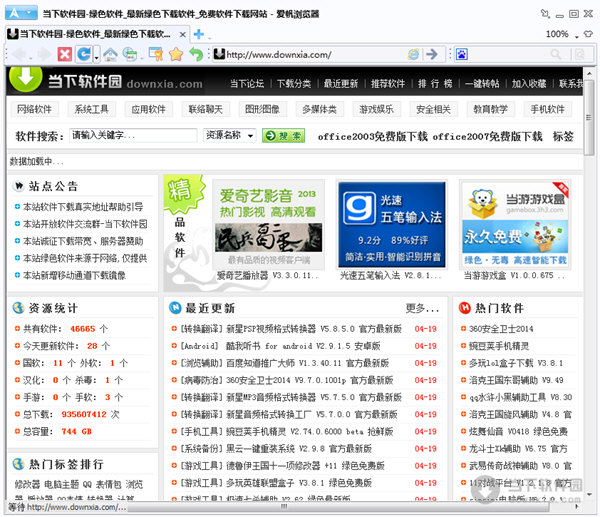Click the 电脑主题 hot tag
This screenshot has width=600, height=517.
pyautogui.click(x=61, y=484)
